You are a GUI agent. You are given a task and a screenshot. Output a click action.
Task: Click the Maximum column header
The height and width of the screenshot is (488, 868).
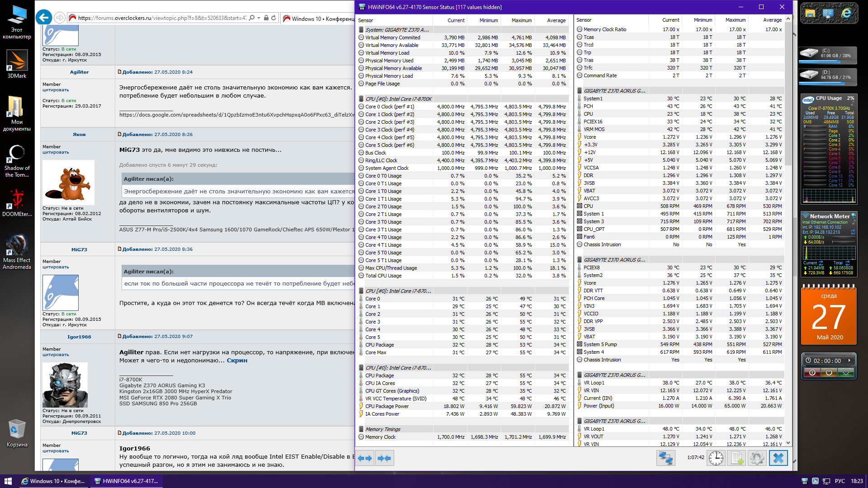[x=522, y=20]
